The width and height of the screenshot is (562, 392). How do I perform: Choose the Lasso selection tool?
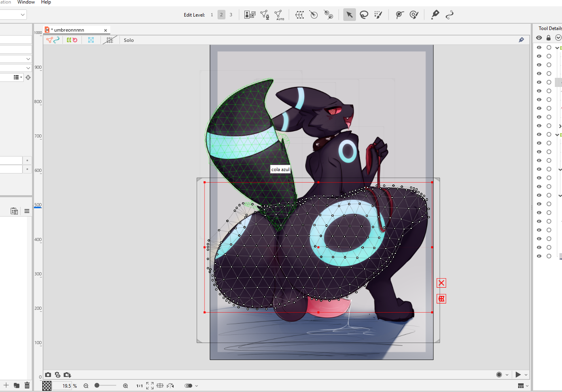364,15
